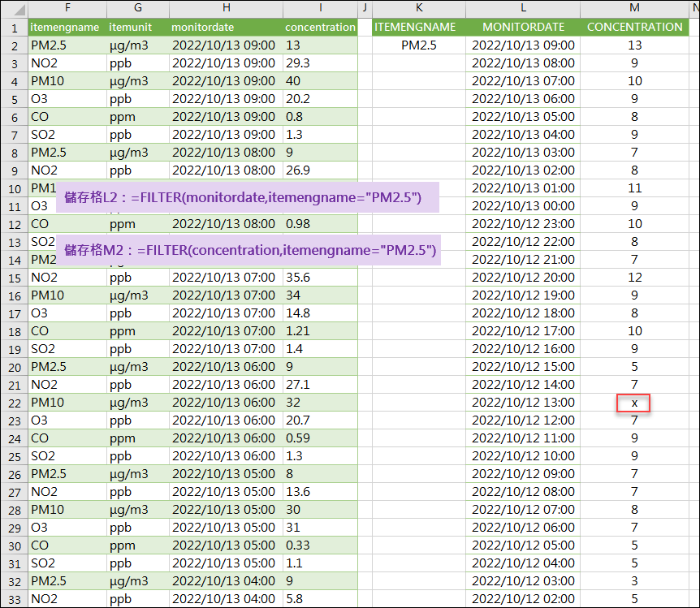
Task: Select column M header
Action: coord(634,7)
